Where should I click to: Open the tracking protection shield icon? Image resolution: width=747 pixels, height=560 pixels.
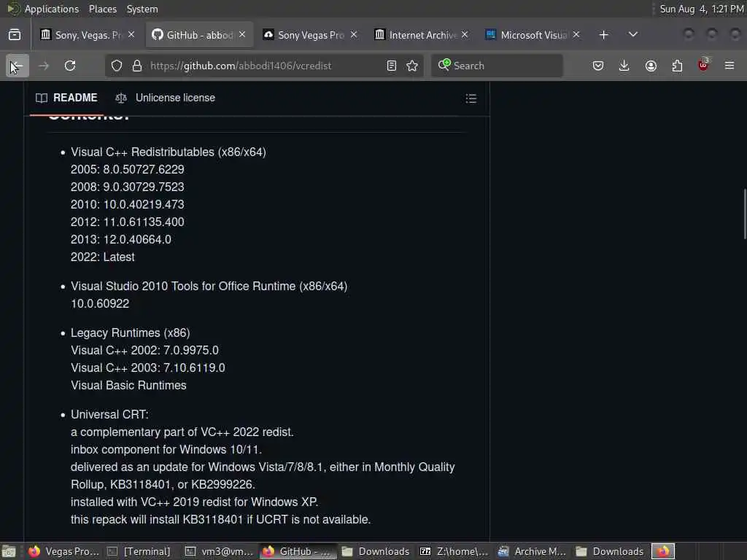pyautogui.click(x=117, y=66)
